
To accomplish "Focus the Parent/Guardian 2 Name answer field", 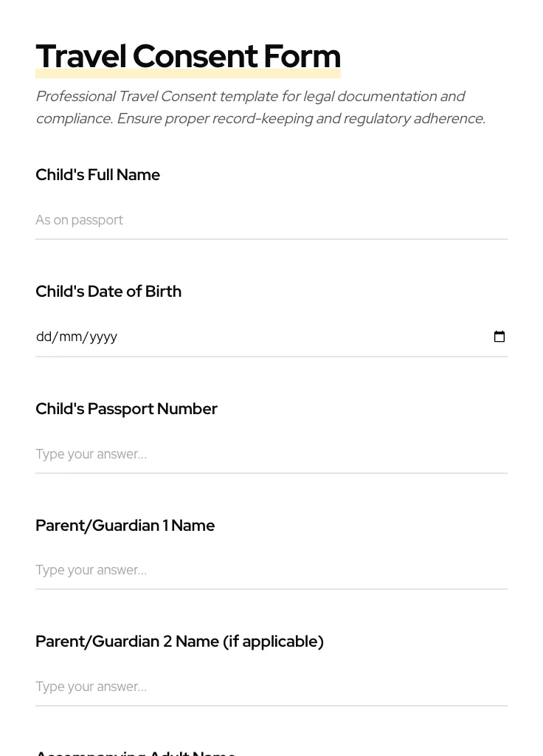I will tap(271, 687).
